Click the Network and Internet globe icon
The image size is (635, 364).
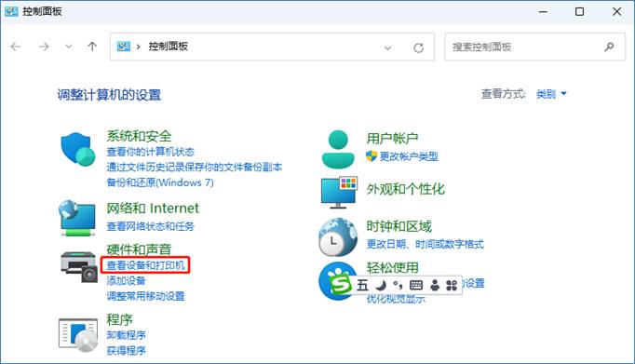pos(77,218)
